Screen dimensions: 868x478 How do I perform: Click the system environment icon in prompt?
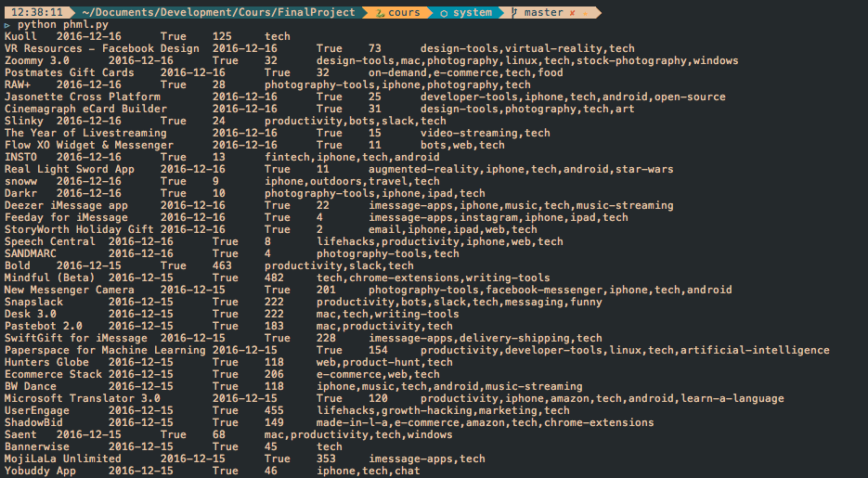pos(444,13)
